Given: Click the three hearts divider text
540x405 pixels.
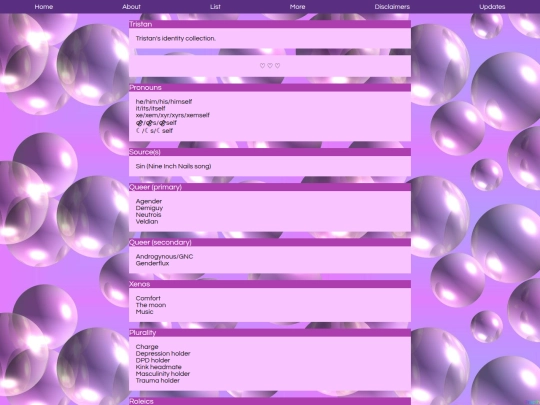Looking at the screenshot, I should (x=270, y=65).
